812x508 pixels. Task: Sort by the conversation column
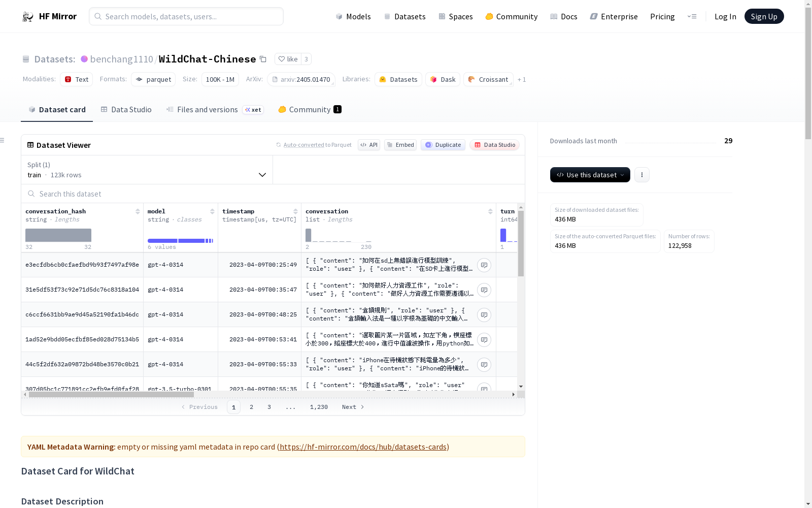click(490, 211)
